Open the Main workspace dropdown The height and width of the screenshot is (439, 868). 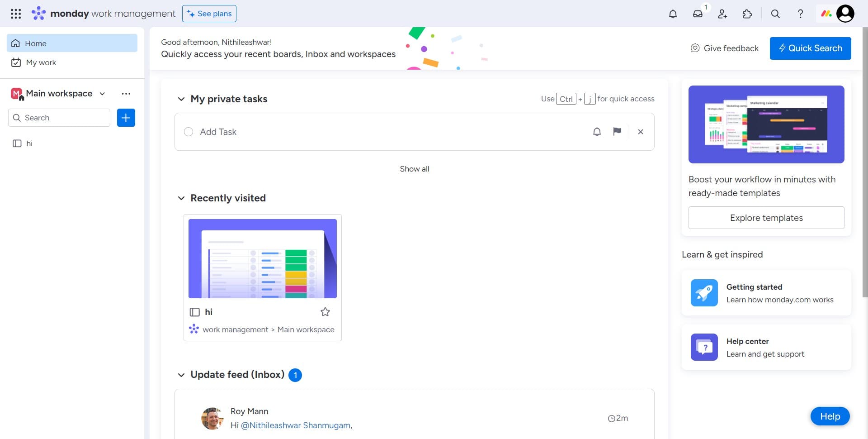102,94
